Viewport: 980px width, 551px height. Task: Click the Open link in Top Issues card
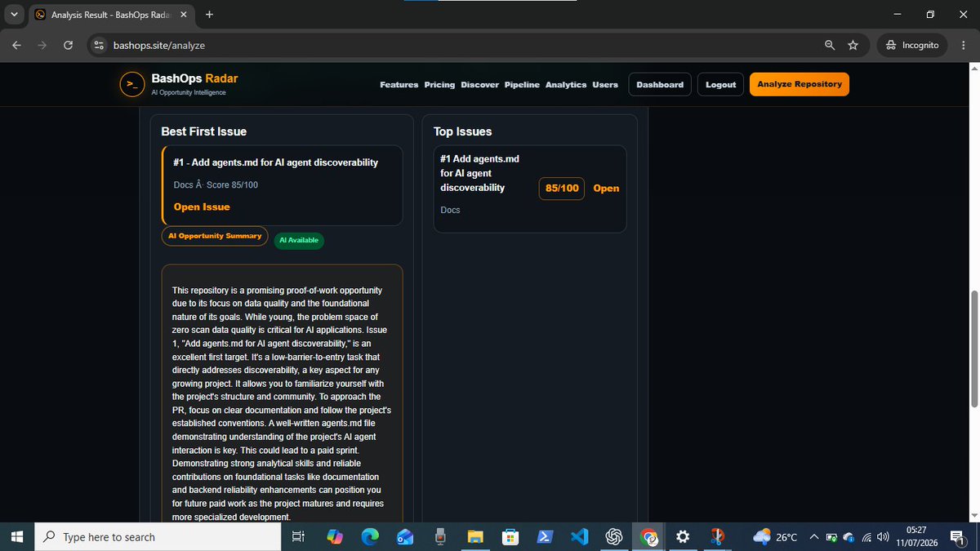click(x=606, y=189)
